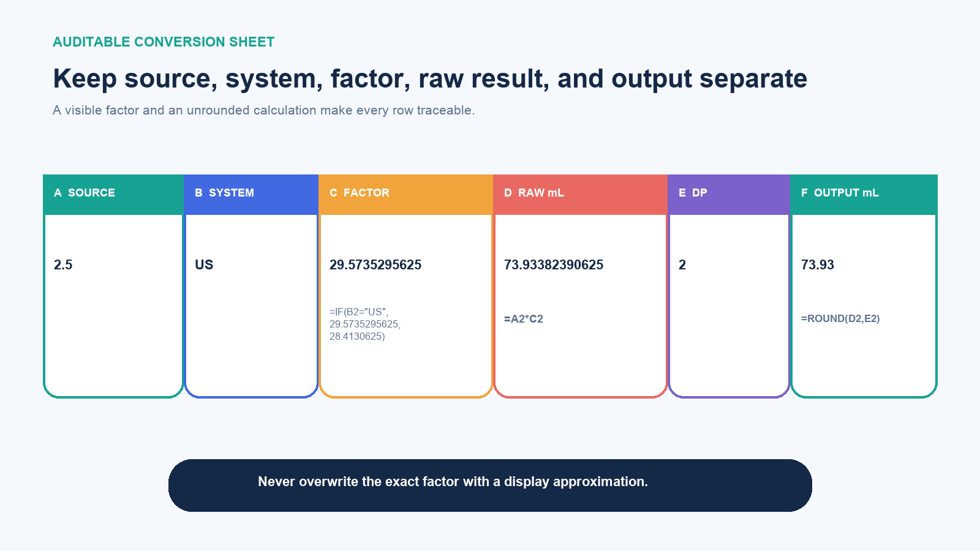Click the Never overwrite the exact factor banner
The width and height of the screenshot is (980, 551).
pos(490,485)
